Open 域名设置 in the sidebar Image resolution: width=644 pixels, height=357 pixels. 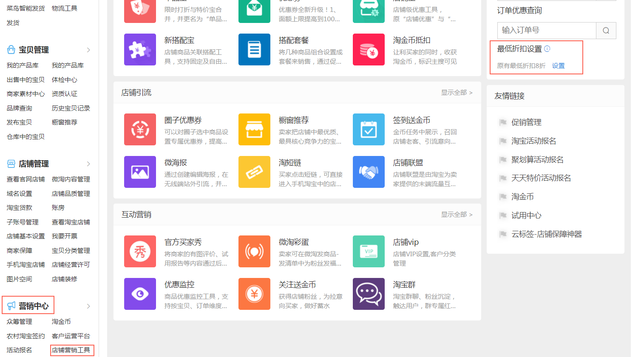pyautogui.click(x=19, y=194)
